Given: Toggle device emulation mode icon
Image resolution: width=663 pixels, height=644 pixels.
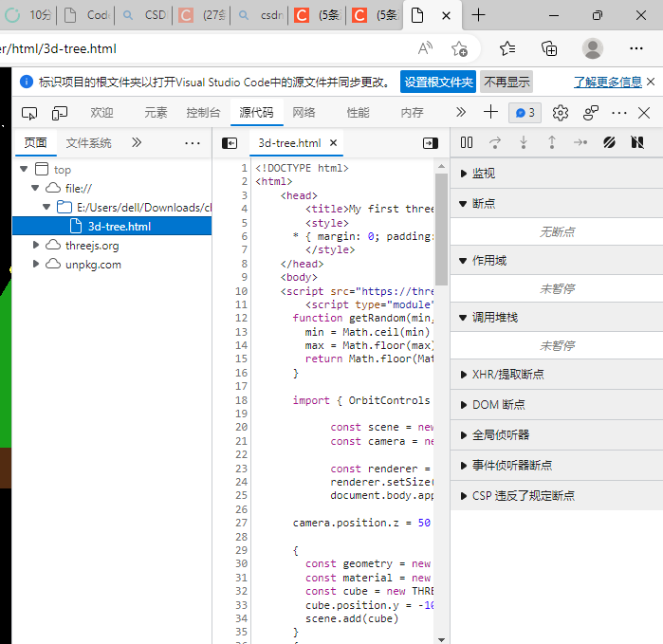Looking at the screenshot, I should 60,113.
